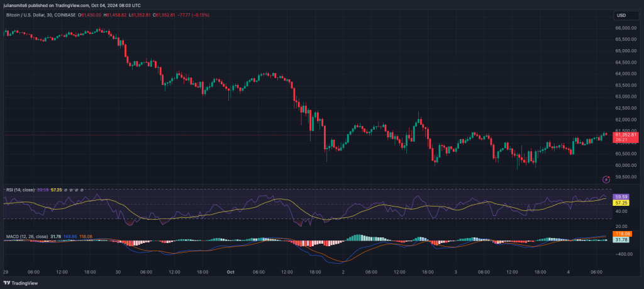
Task: Click the Oct date label on time axis
Action: (x=230, y=272)
